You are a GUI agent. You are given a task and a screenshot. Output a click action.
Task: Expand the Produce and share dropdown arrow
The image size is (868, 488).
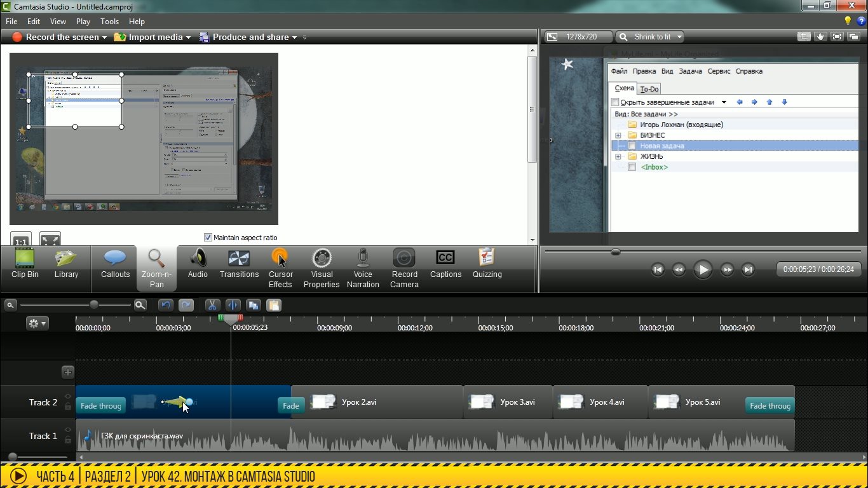tap(294, 37)
